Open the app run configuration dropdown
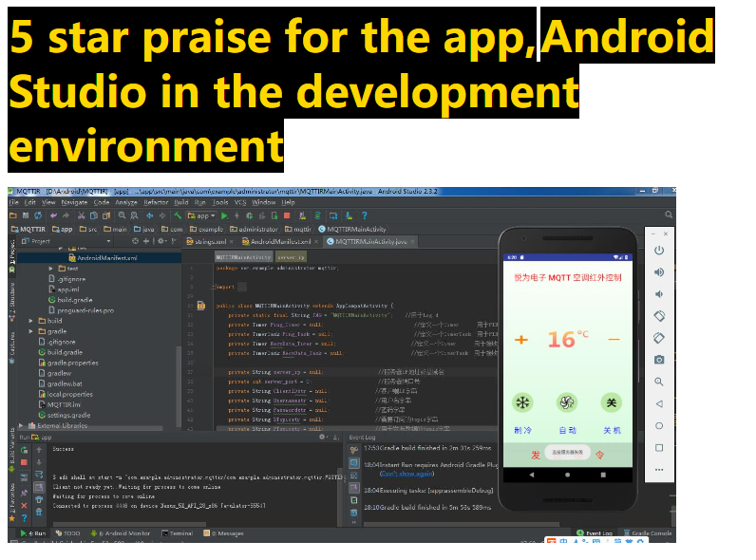756x560 pixels. [201, 215]
